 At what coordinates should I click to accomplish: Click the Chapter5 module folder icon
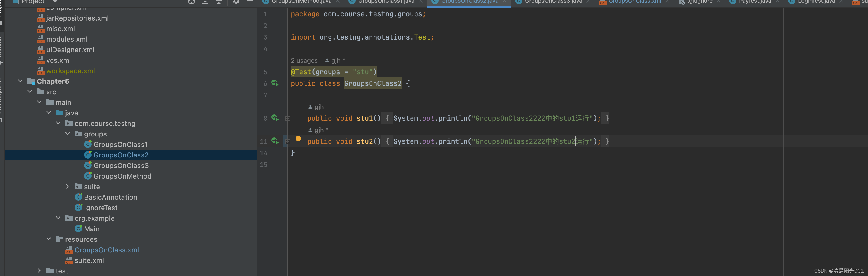click(31, 81)
